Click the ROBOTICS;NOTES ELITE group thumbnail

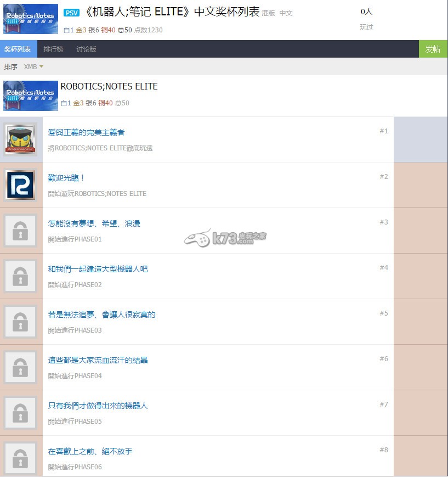(x=31, y=96)
